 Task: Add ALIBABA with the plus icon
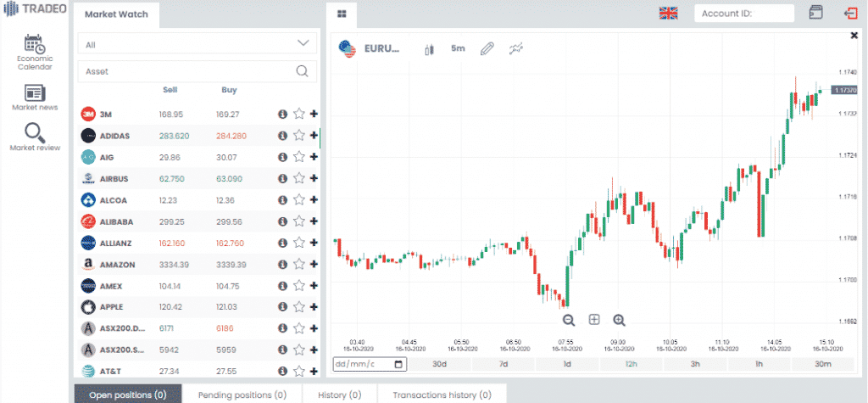pyautogui.click(x=314, y=221)
